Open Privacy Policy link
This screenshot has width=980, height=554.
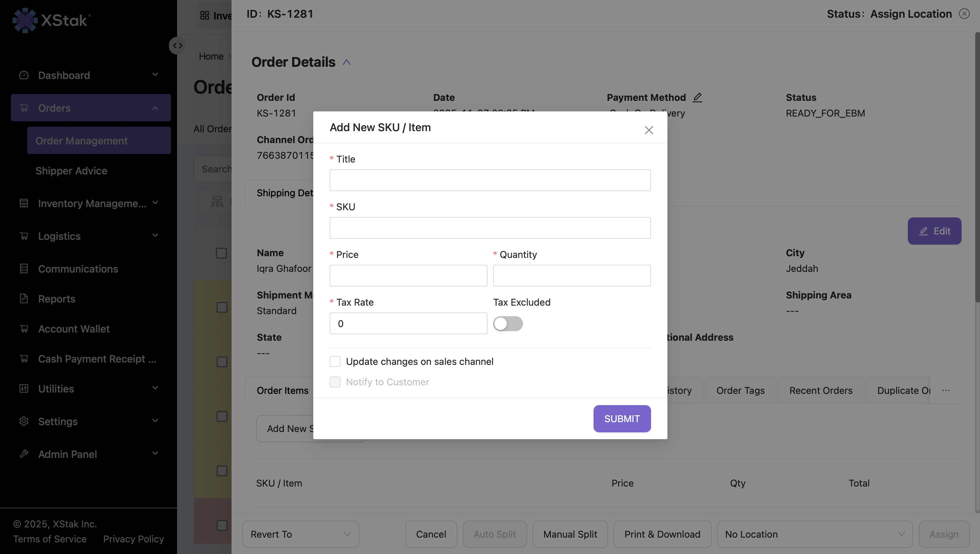pyautogui.click(x=133, y=539)
